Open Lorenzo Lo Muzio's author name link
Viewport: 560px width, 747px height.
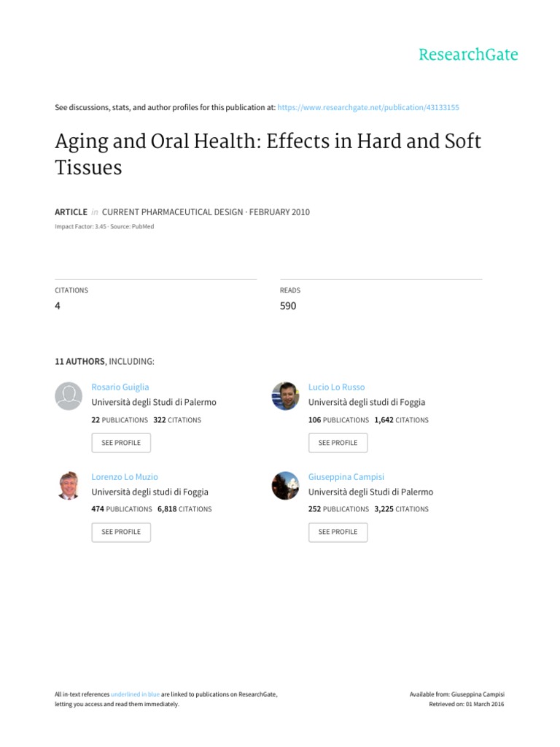click(125, 477)
